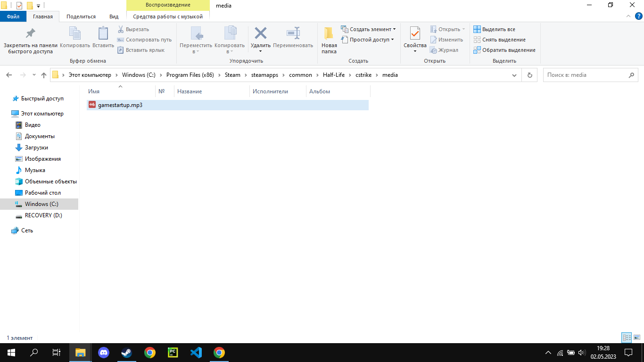Viewport: 644px width, 362px height.
Task: Switch to the Home (Главная) tab
Action: [x=43, y=16]
